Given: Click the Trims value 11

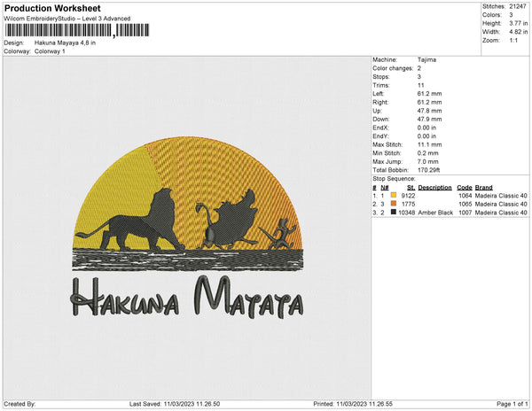Looking at the screenshot, I should coord(421,85).
